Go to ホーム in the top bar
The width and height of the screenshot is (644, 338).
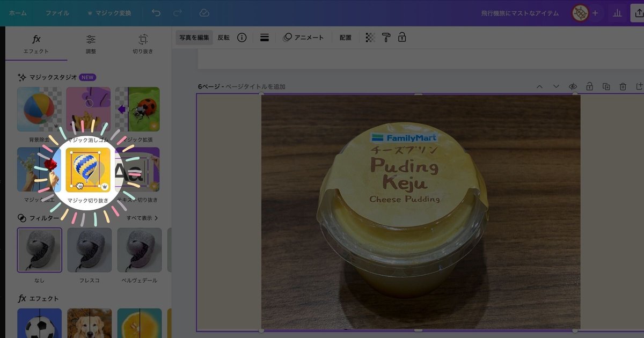(18, 13)
